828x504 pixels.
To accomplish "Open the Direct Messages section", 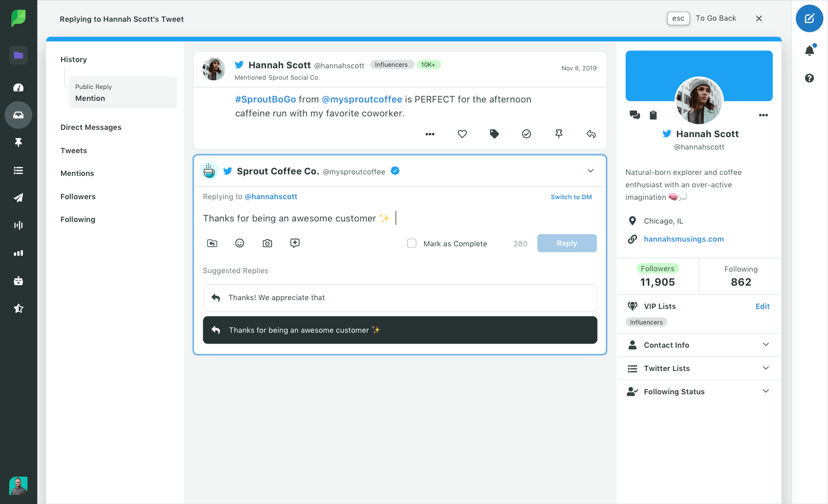I will click(x=91, y=127).
